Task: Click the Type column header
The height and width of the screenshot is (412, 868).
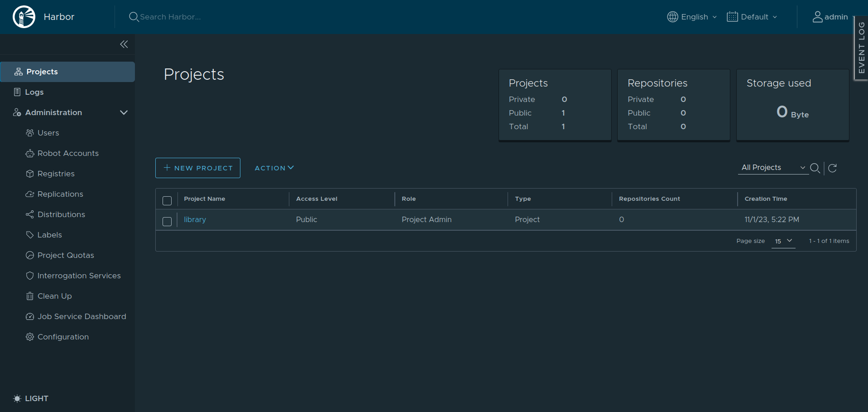Action: (523, 199)
